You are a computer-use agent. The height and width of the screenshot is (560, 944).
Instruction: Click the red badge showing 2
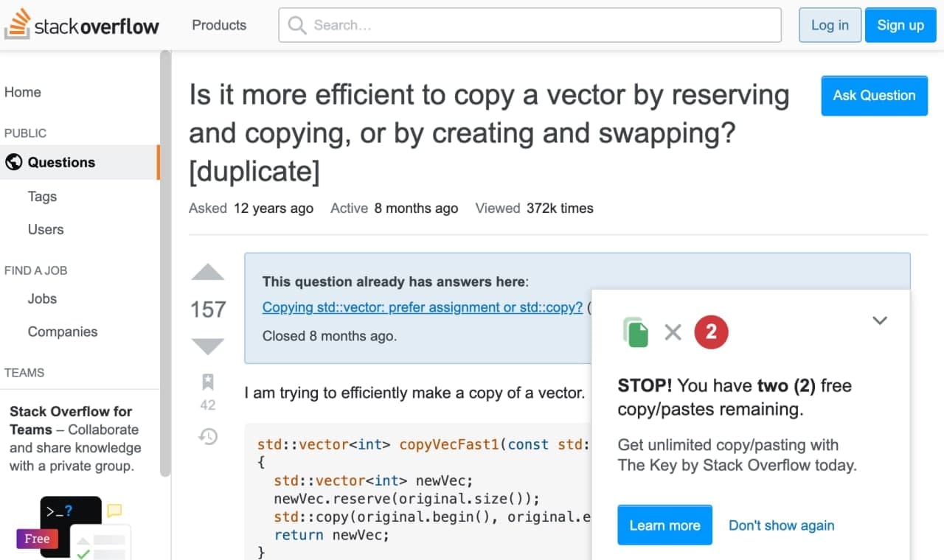click(x=711, y=332)
